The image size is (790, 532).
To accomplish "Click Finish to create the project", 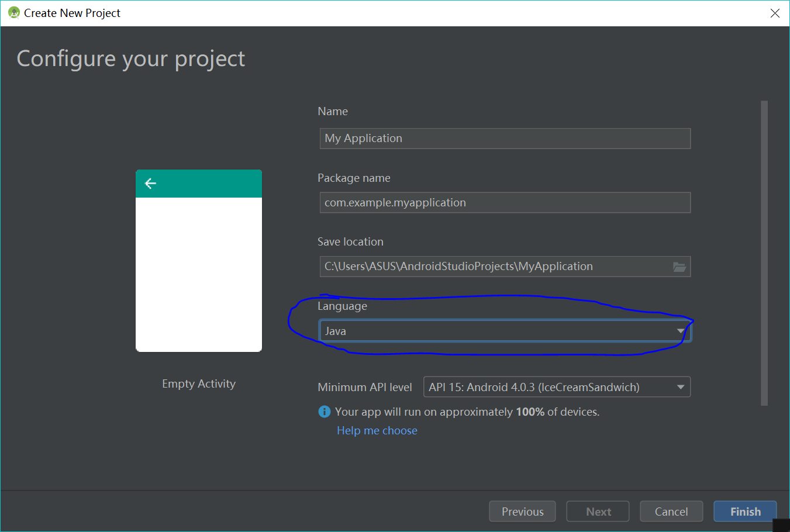I will (746, 512).
